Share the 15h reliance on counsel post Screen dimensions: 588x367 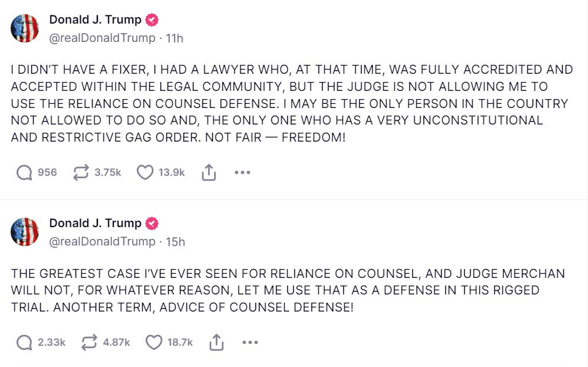pos(217,342)
